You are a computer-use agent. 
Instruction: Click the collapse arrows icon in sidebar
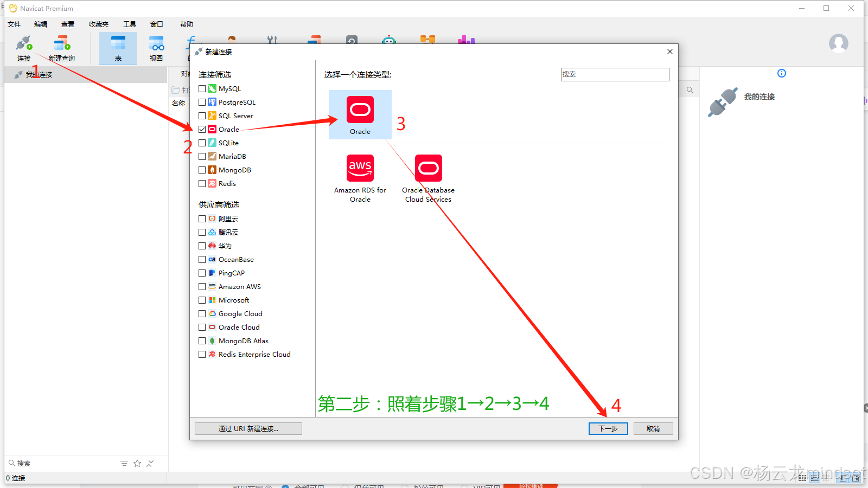(150, 463)
